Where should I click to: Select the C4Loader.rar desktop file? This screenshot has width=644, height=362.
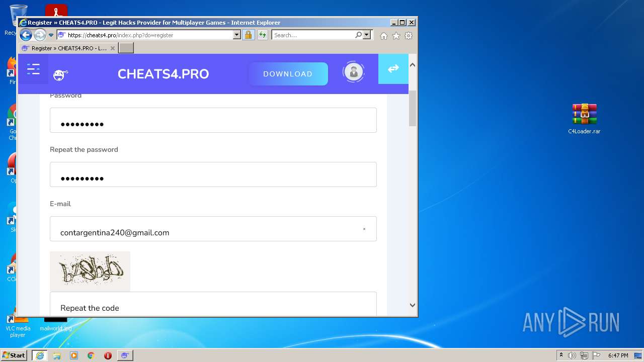coord(584,119)
